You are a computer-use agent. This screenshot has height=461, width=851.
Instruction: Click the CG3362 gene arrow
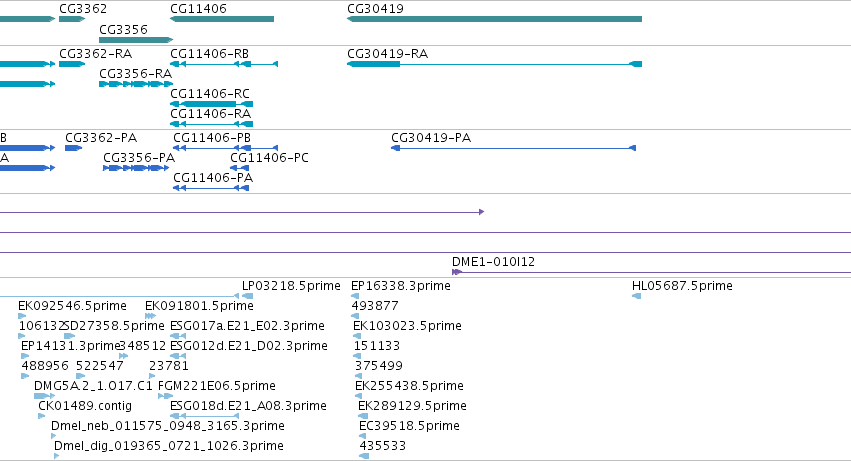(x=72, y=19)
